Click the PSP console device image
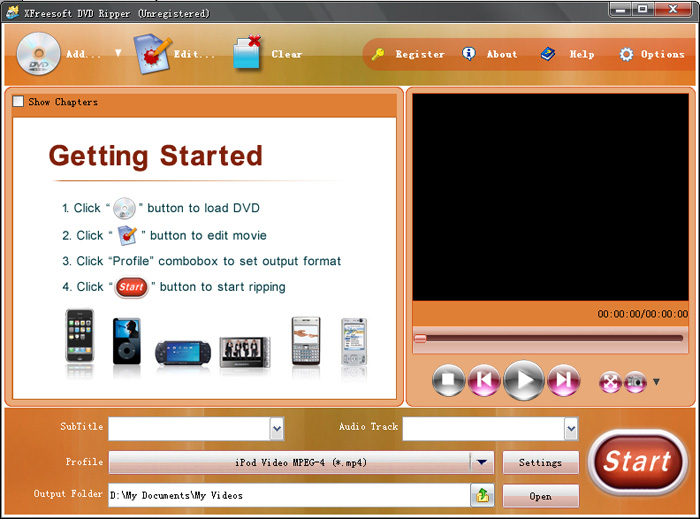 coord(183,353)
